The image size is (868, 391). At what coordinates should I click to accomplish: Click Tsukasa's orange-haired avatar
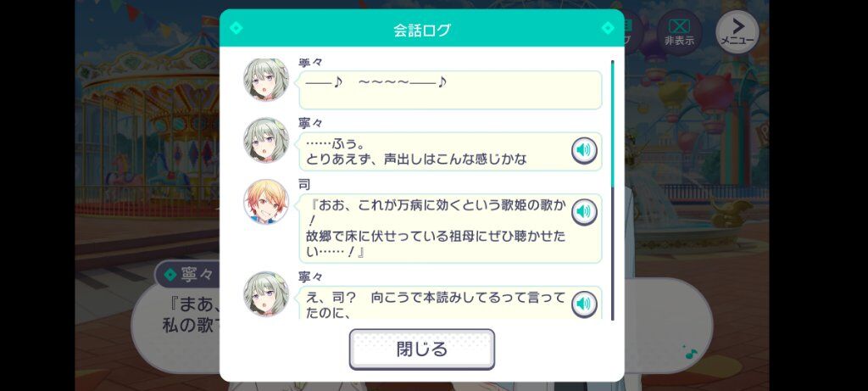[x=266, y=202]
